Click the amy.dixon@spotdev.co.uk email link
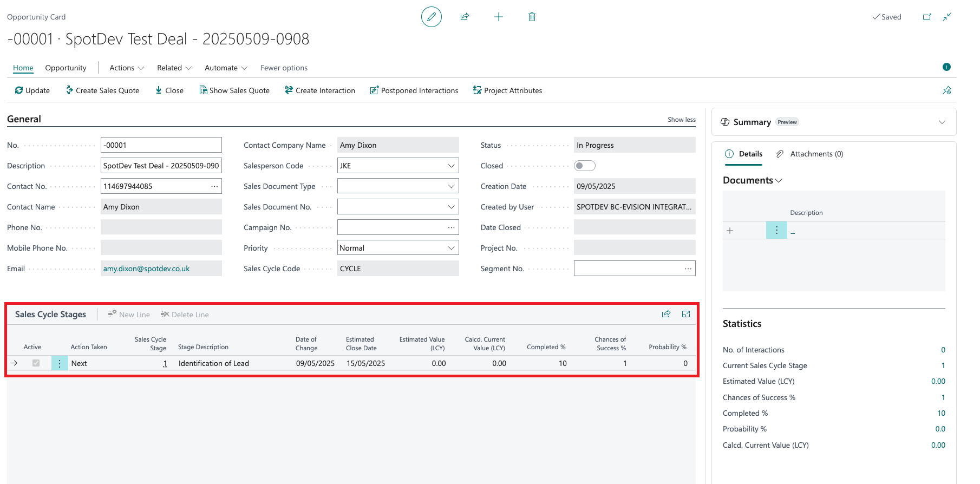The width and height of the screenshot is (980, 484). point(146,269)
